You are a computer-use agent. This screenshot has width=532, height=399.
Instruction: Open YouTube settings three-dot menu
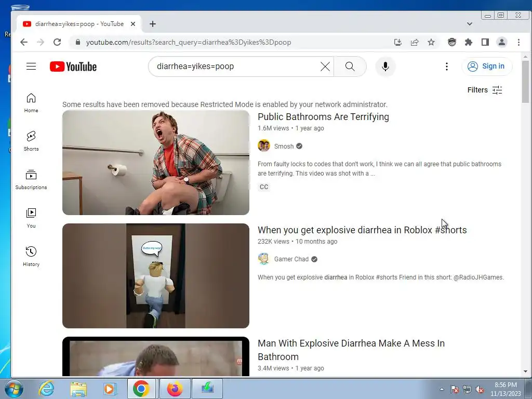click(446, 66)
